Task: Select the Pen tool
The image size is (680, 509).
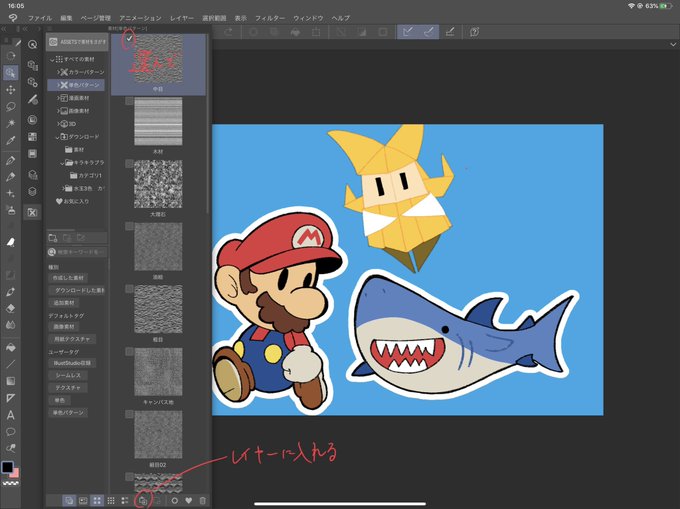Action: coord(11,160)
